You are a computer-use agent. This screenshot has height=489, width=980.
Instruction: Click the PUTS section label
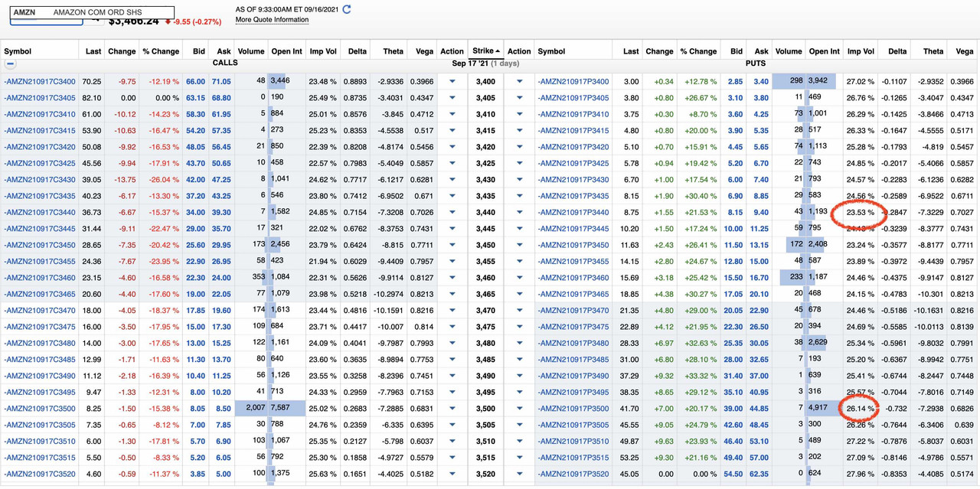click(x=757, y=64)
